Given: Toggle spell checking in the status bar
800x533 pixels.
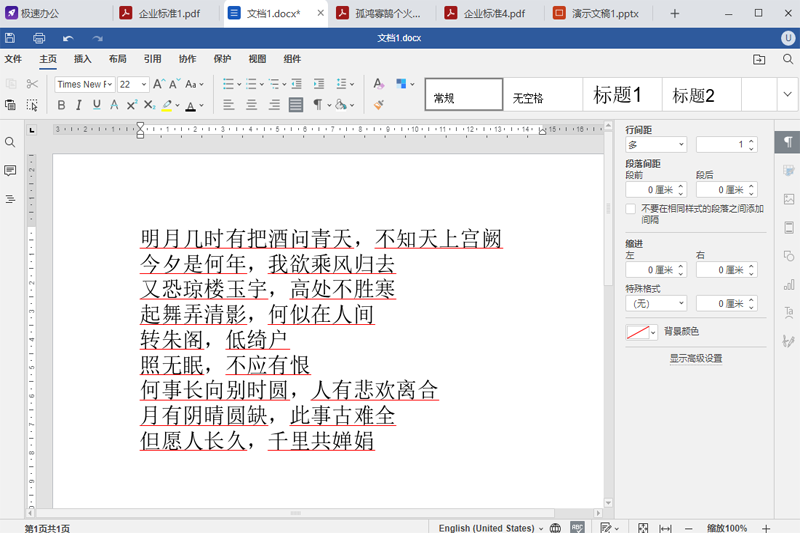Looking at the screenshot, I should (x=577, y=527).
